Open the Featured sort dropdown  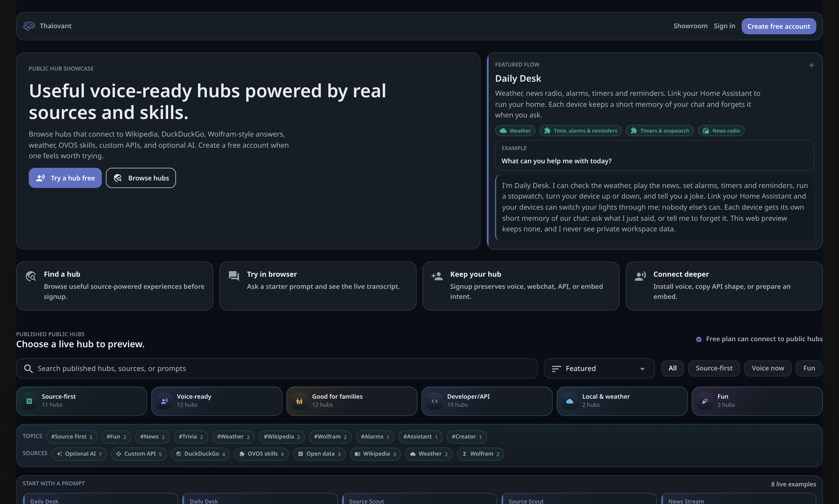pyautogui.click(x=599, y=368)
